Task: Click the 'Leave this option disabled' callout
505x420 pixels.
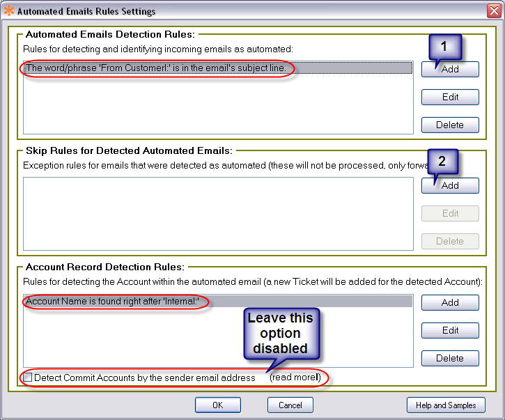Action: pos(281,334)
